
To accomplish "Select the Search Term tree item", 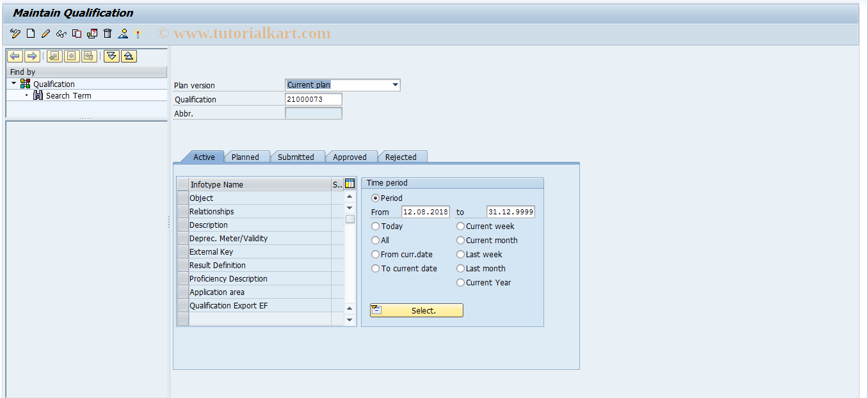I will point(68,95).
